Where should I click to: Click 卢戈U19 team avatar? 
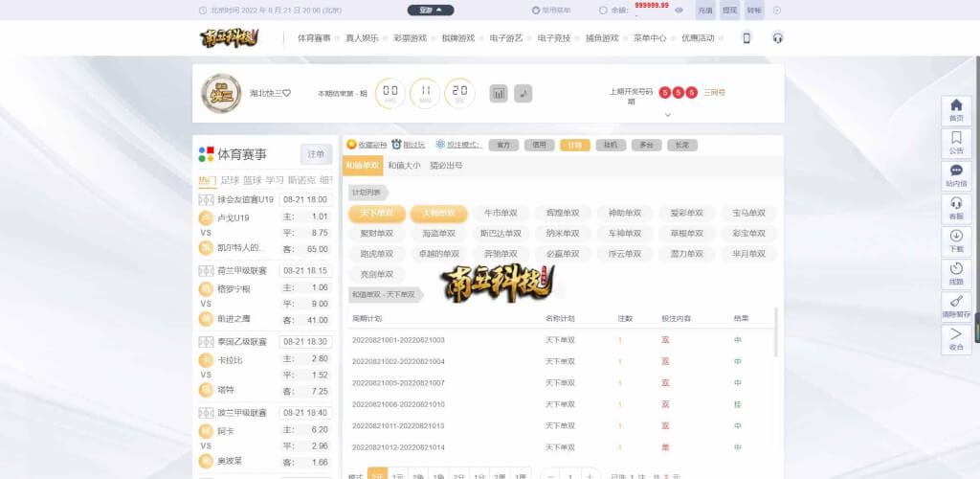(x=206, y=217)
